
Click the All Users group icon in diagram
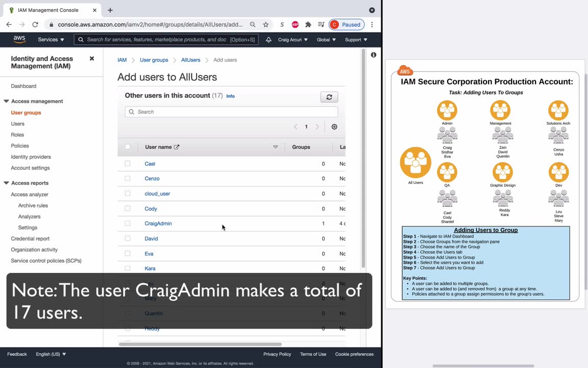point(415,162)
